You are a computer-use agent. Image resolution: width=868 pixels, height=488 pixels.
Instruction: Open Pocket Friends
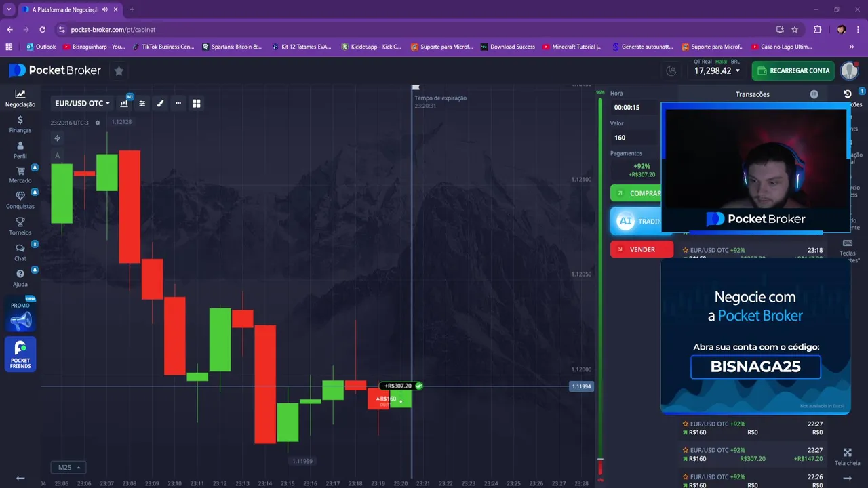(x=20, y=354)
